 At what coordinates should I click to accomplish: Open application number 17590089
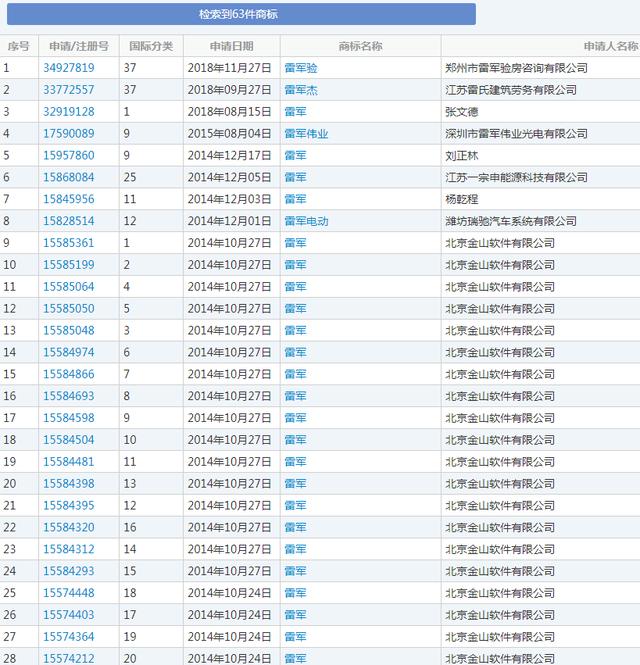point(69,134)
